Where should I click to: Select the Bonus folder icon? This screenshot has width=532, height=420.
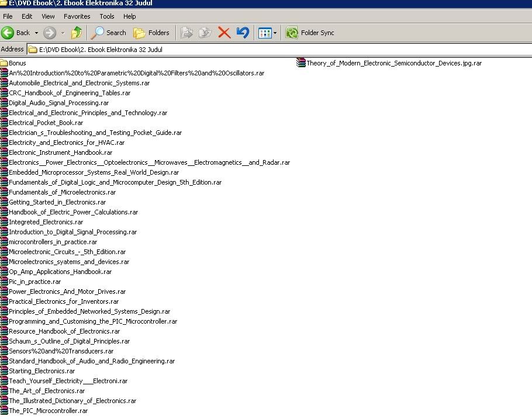[4, 63]
